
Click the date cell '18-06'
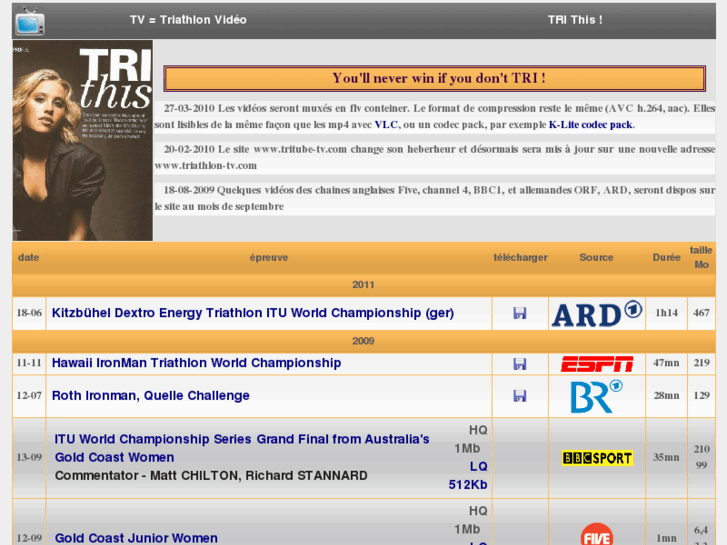(29, 313)
